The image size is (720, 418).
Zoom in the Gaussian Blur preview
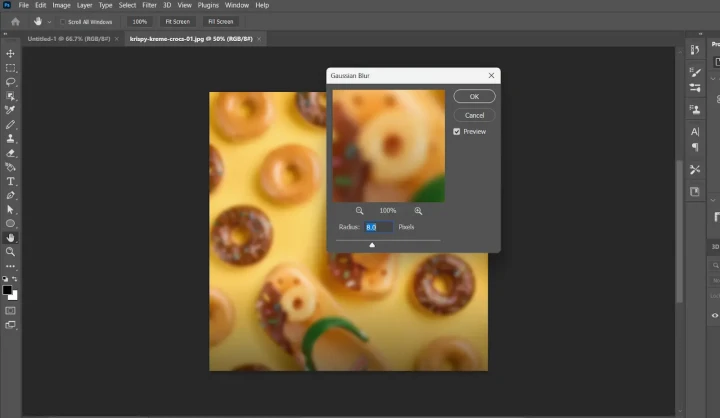418,211
